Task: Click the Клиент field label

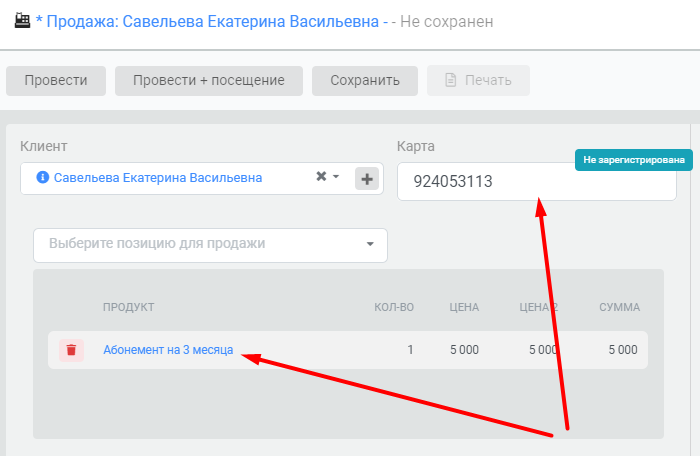Action: click(x=44, y=146)
